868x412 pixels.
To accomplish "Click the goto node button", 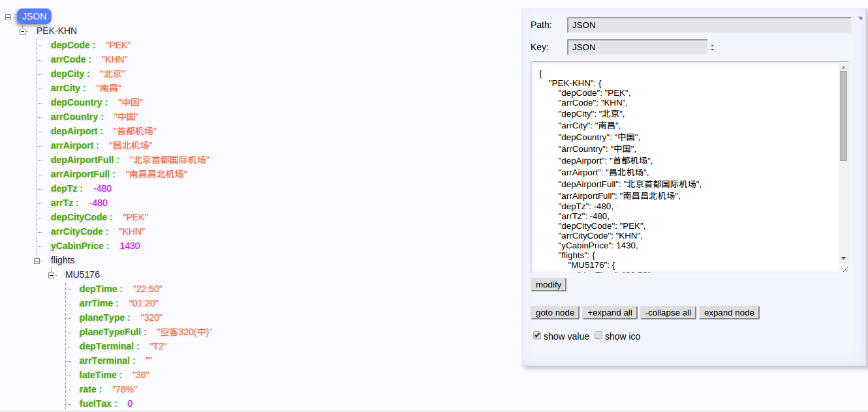I will pos(555,313).
